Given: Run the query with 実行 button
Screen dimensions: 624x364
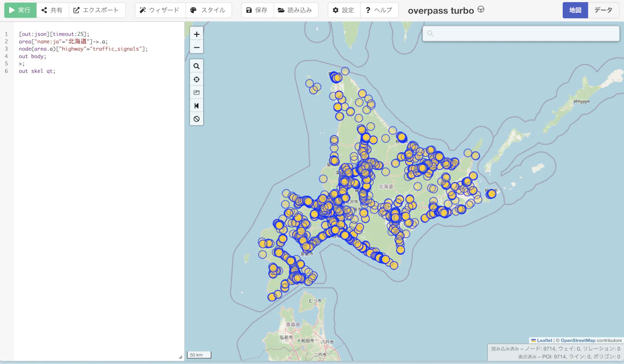Looking at the screenshot, I should coord(20,10).
